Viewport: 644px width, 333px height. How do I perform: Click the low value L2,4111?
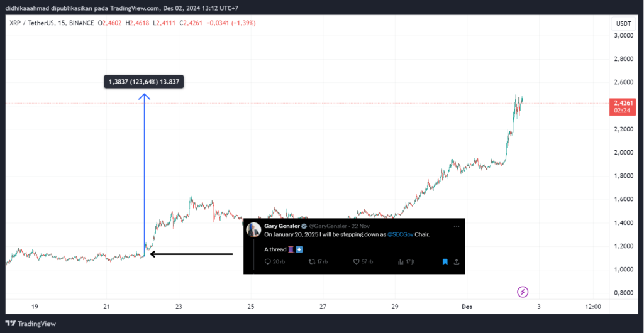click(165, 23)
